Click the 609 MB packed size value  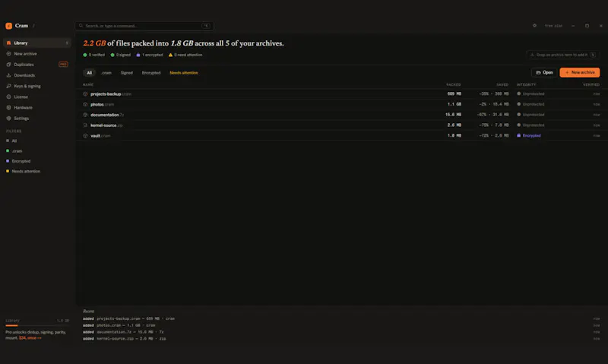click(454, 93)
